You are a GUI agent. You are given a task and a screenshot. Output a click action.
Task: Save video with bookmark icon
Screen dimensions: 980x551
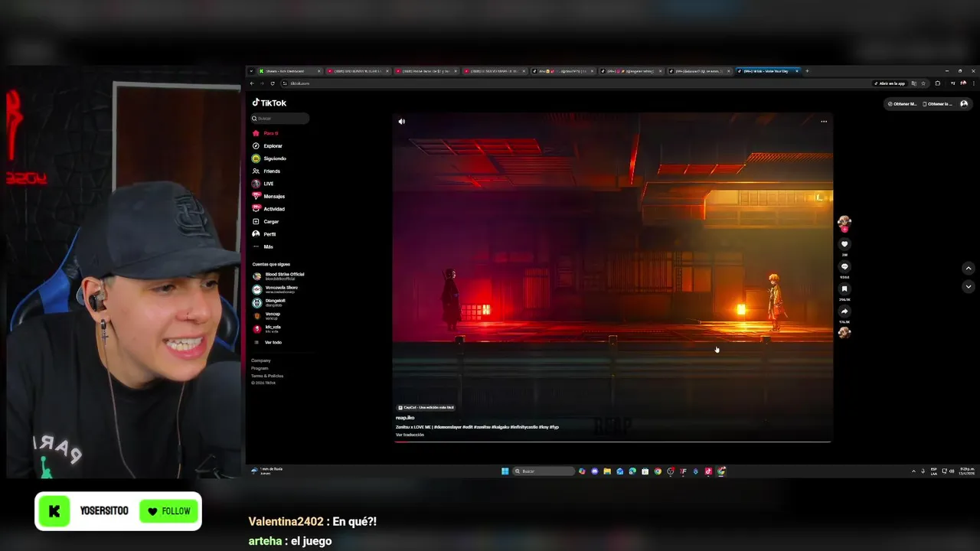click(844, 289)
